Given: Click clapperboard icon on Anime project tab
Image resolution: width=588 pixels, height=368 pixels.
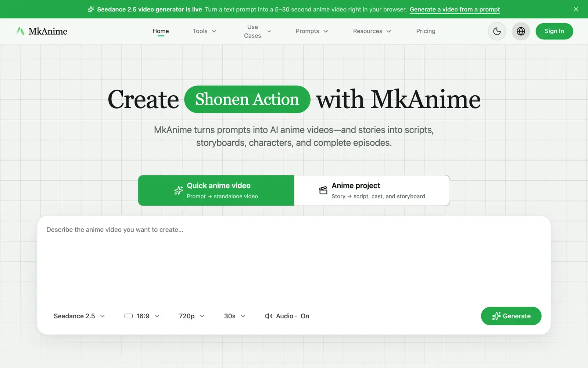Looking at the screenshot, I should [323, 190].
